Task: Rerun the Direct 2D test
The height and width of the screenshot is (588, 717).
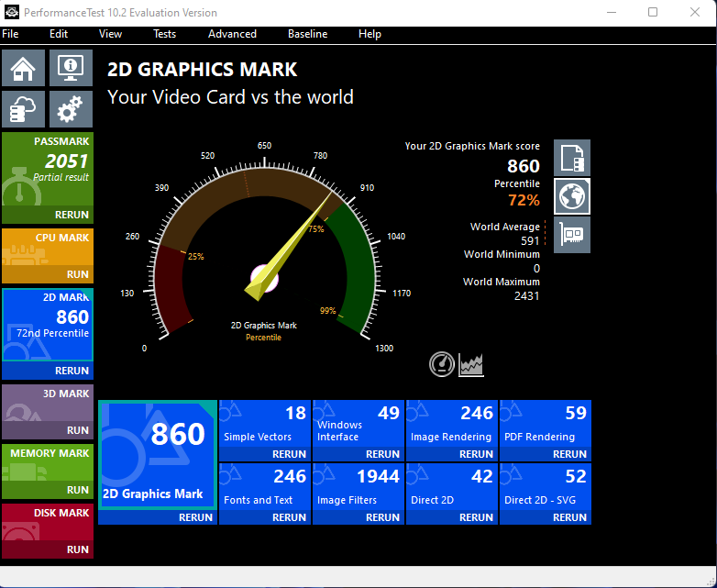Action: (452, 517)
